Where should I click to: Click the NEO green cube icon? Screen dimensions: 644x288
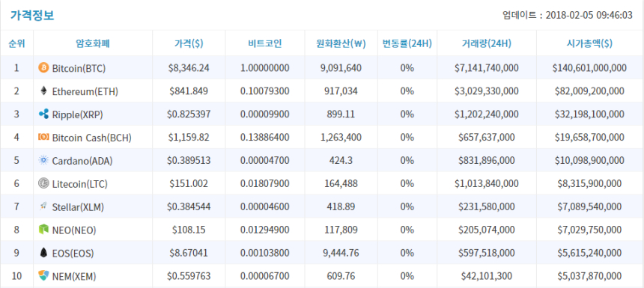43,230
